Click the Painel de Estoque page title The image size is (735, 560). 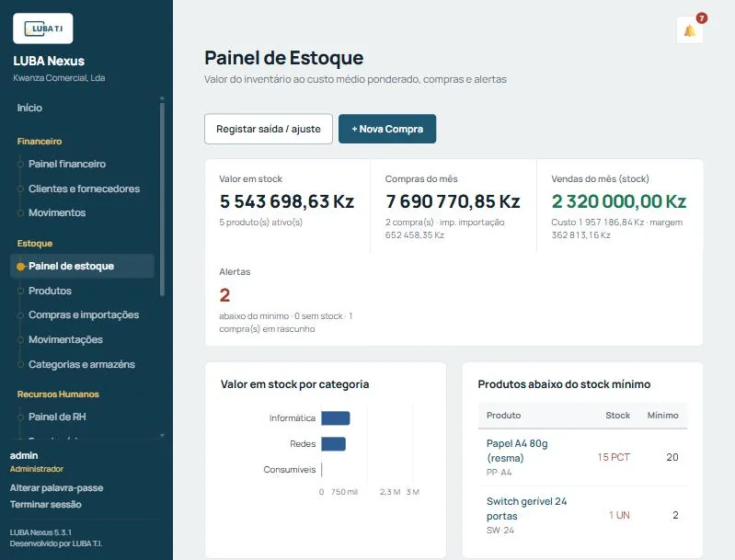[x=283, y=58]
